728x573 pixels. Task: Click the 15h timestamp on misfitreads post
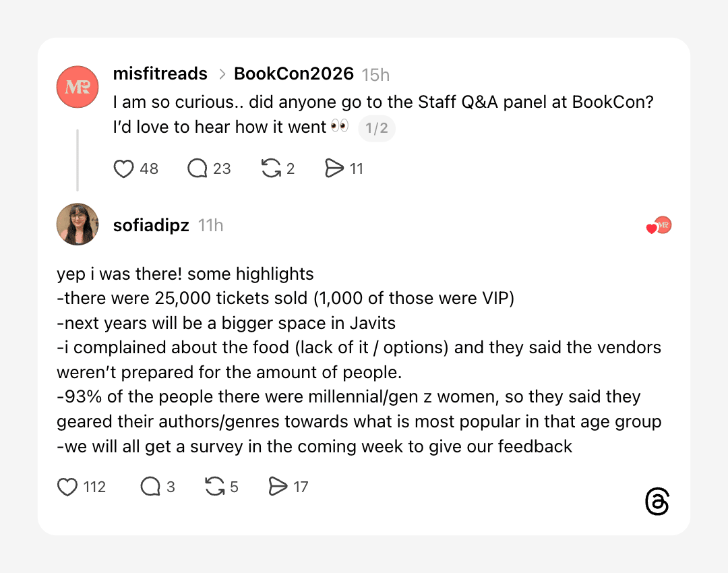click(375, 75)
